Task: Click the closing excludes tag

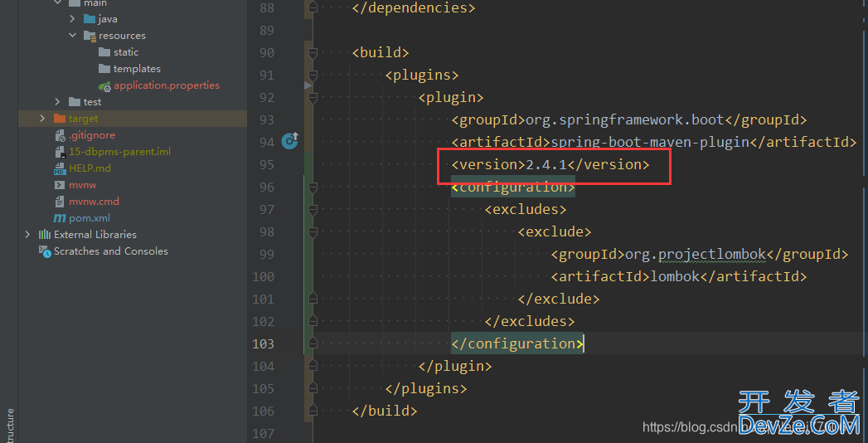Action: click(x=530, y=321)
